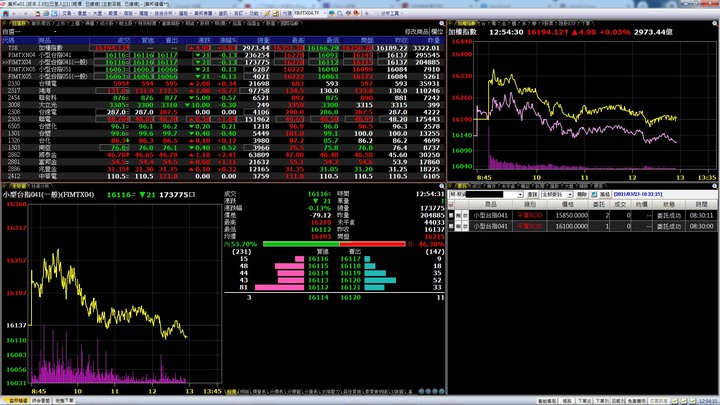Open search in the orders panel

(x=715, y=186)
